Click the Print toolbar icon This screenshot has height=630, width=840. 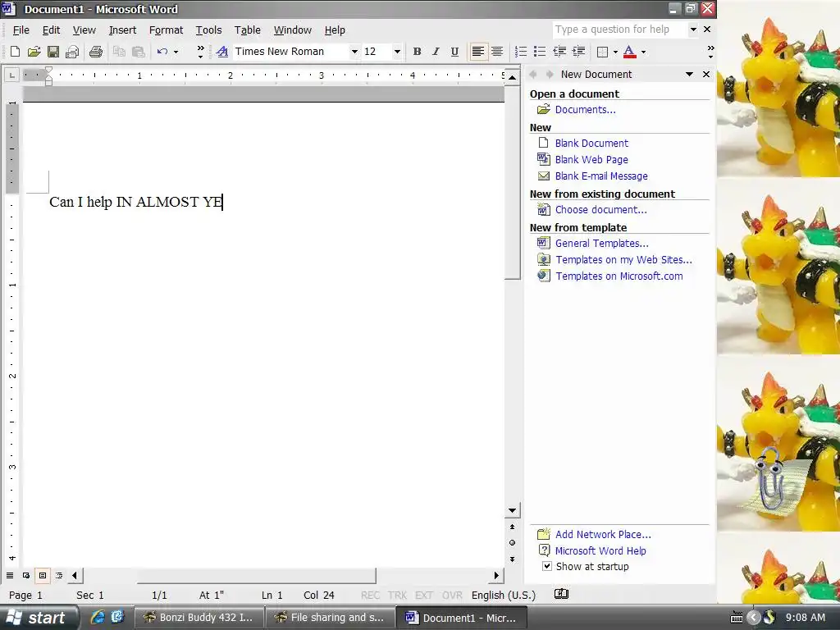[x=96, y=52]
